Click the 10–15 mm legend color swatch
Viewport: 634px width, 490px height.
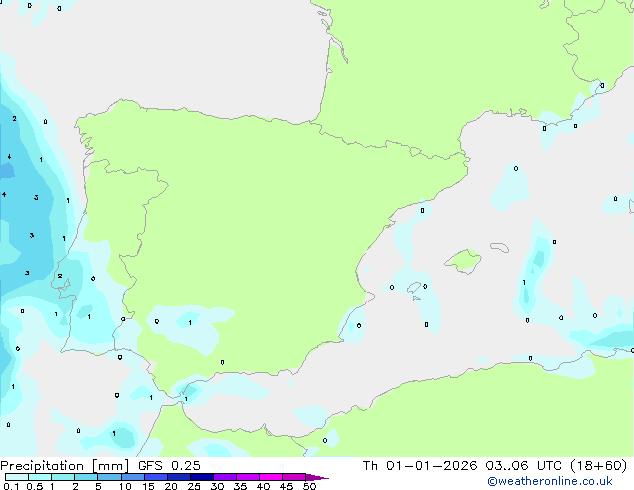coord(132,477)
